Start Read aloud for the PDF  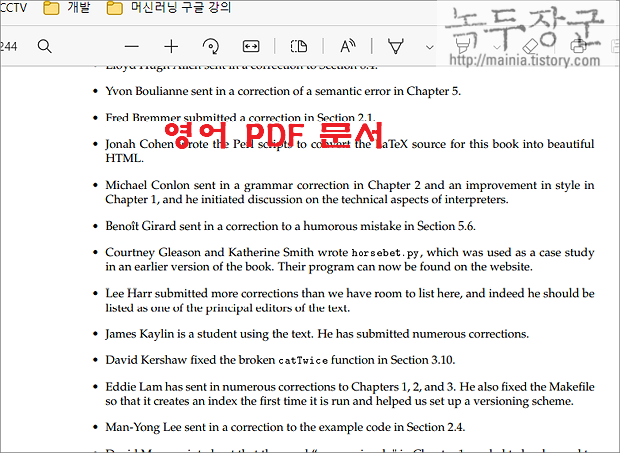(348, 47)
